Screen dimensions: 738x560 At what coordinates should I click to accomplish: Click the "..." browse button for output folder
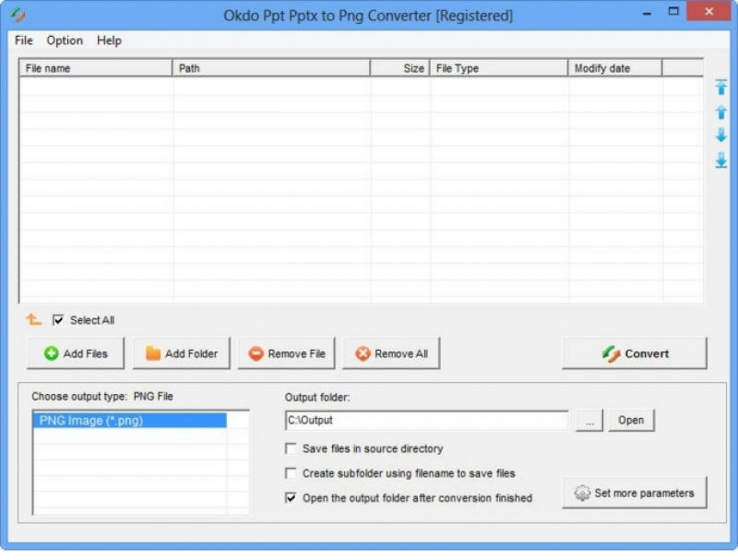(x=589, y=420)
